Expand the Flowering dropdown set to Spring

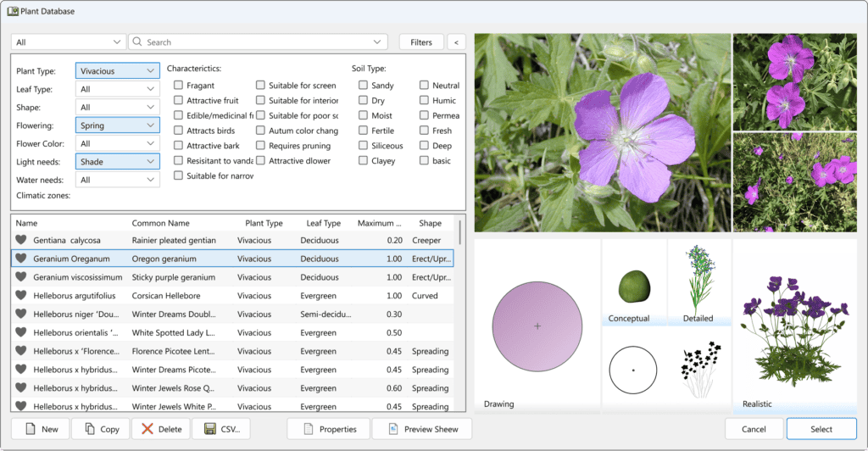click(x=117, y=125)
